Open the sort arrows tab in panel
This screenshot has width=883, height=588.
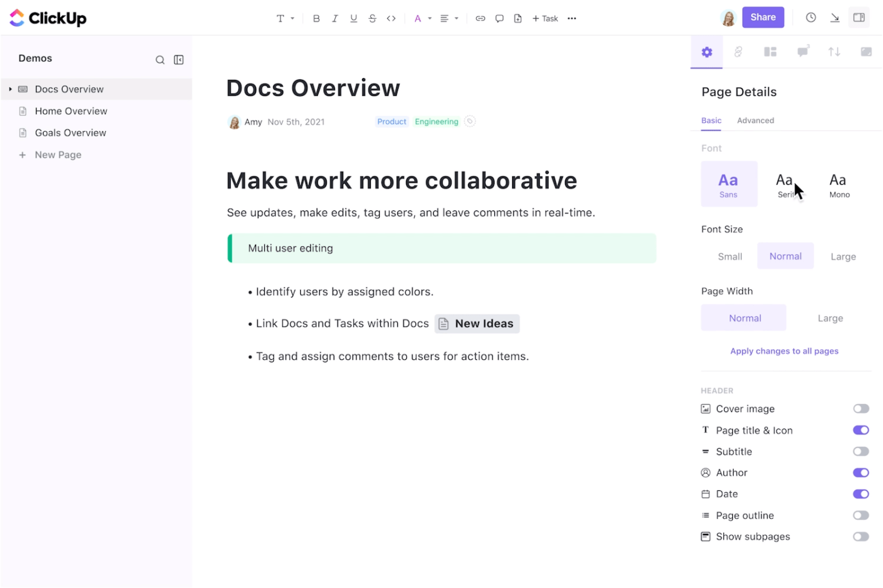834,52
